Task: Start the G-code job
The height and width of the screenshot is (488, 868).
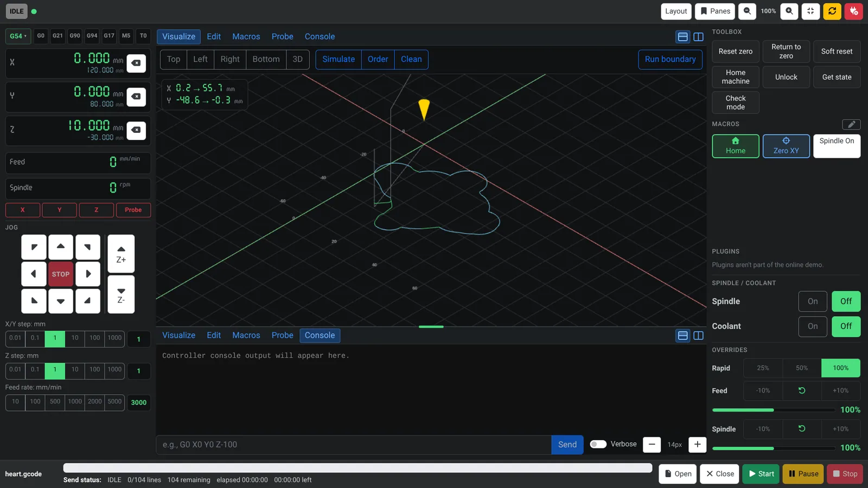Action: click(761, 473)
